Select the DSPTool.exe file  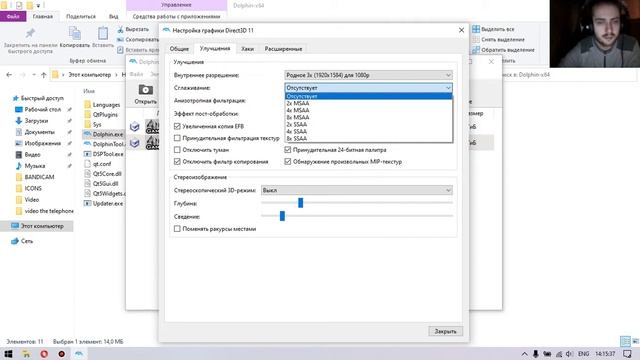click(104, 154)
